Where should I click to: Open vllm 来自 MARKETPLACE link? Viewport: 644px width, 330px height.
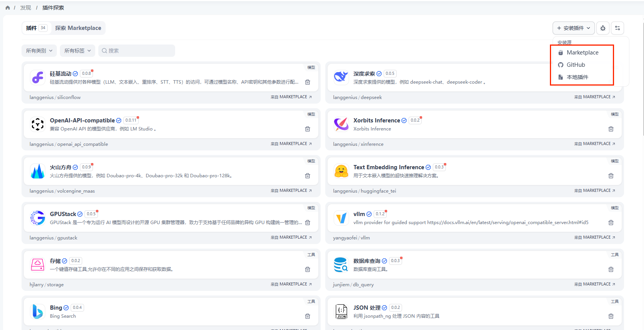594,238
